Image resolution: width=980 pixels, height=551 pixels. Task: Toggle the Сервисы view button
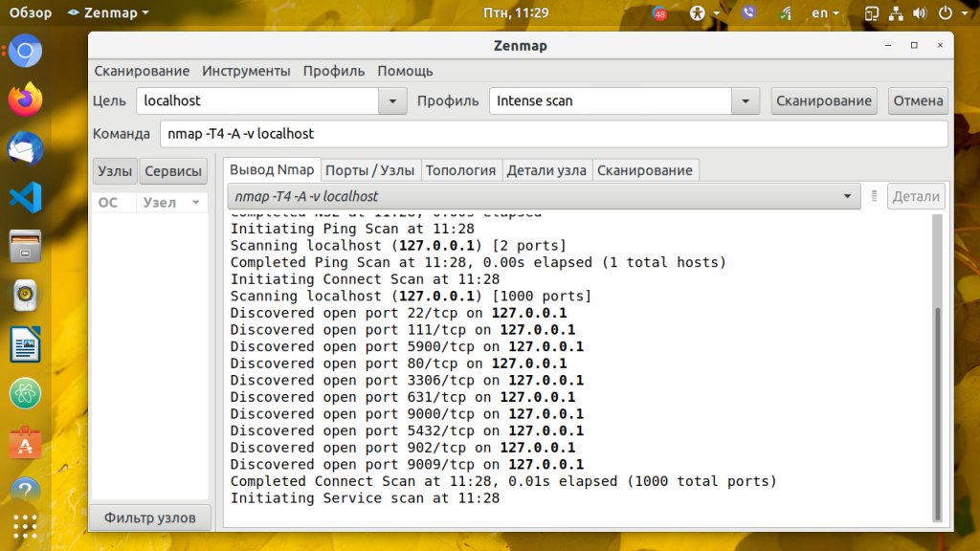173,171
